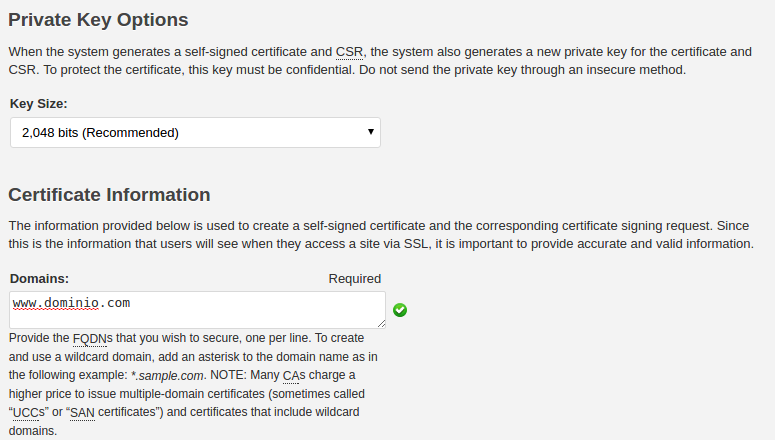Click the self-signed certificate information paragraph

coord(381,235)
